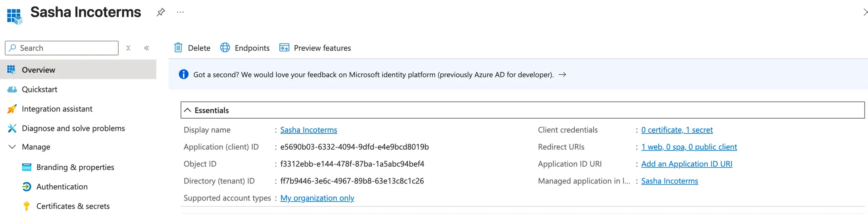The image size is (868, 214).
Task: Click the Object ID label
Action: 200,164
